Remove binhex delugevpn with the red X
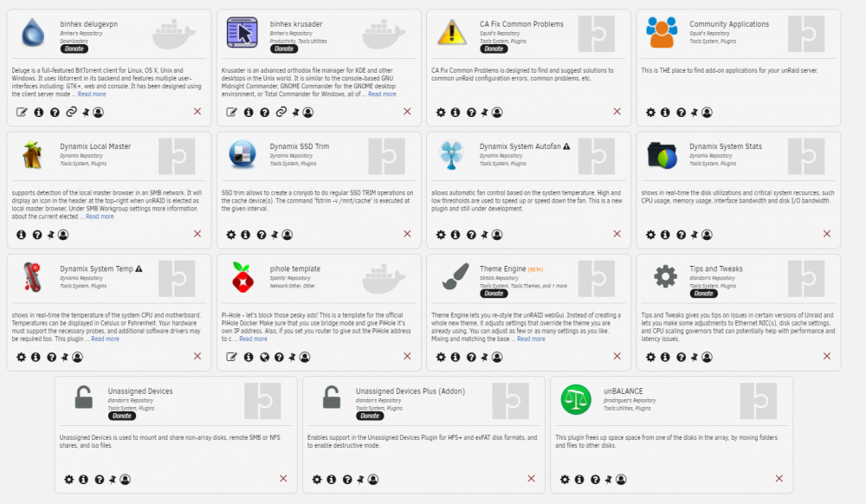866x504 pixels. pos(197,112)
